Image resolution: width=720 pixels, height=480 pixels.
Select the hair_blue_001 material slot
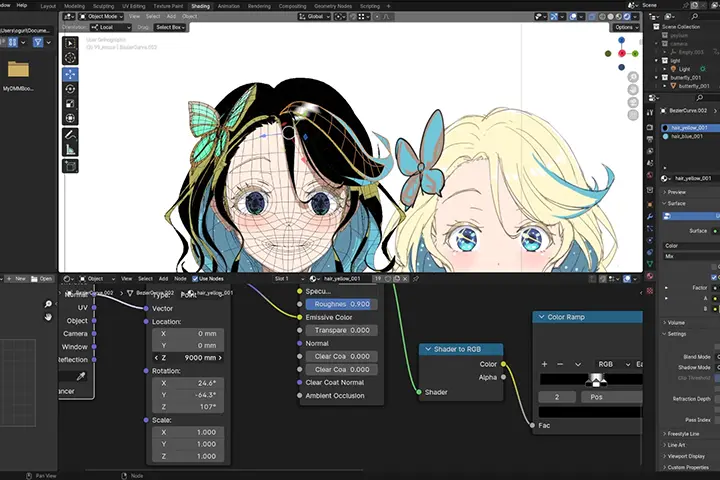(x=686, y=136)
